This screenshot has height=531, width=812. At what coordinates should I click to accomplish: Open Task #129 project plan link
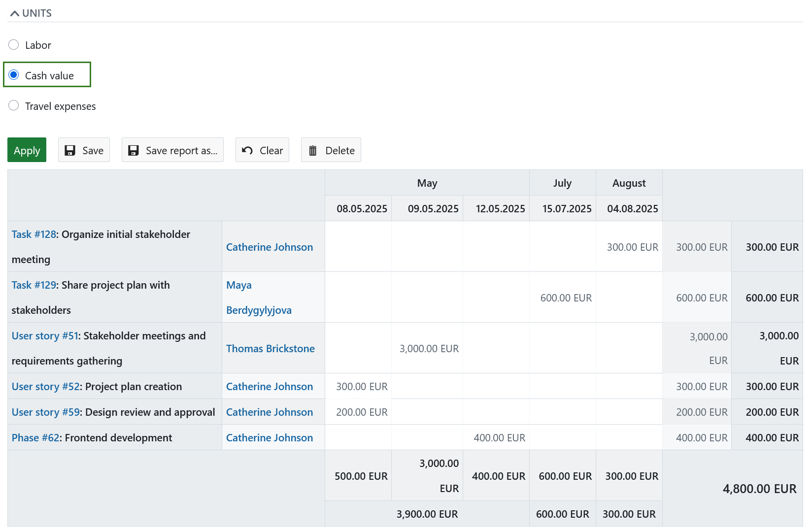pyautogui.click(x=33, y=285)
